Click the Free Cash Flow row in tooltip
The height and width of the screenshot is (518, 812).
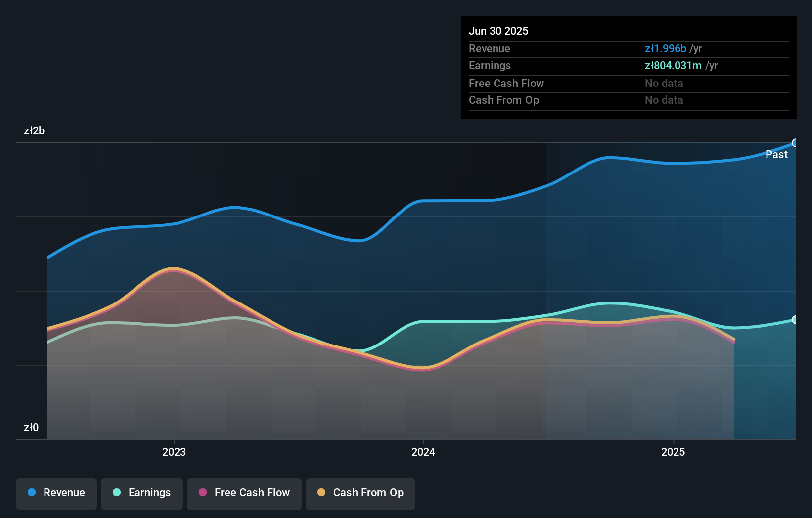(x=629, y=84)
